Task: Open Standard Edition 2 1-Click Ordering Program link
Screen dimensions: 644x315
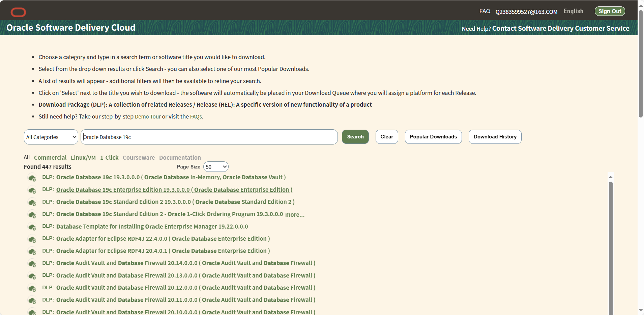Action: click(170, 214)
